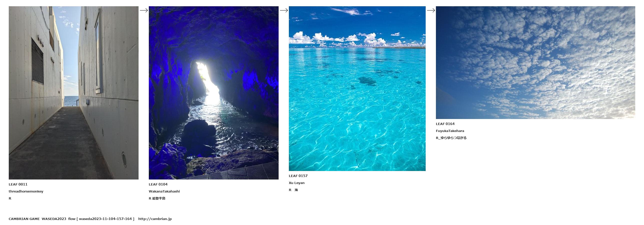Click the CAMBRIAN GAME WASEDA2023 footer text
Image resolution: width=644 pixels, height=225 pixels.
pyautogui.click(x=38, y=219)
